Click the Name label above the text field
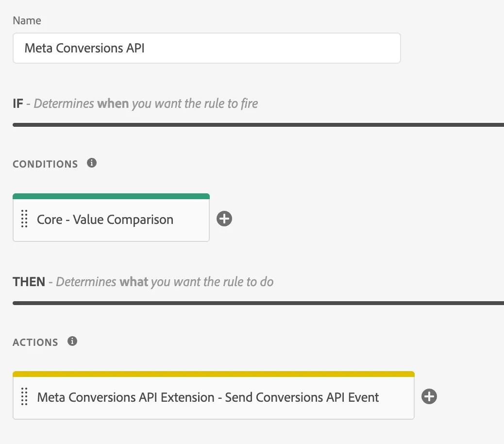 point(27,20)
